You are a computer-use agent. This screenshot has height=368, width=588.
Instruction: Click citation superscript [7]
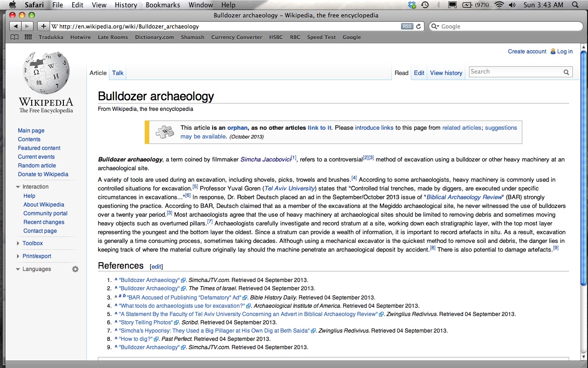209,222
